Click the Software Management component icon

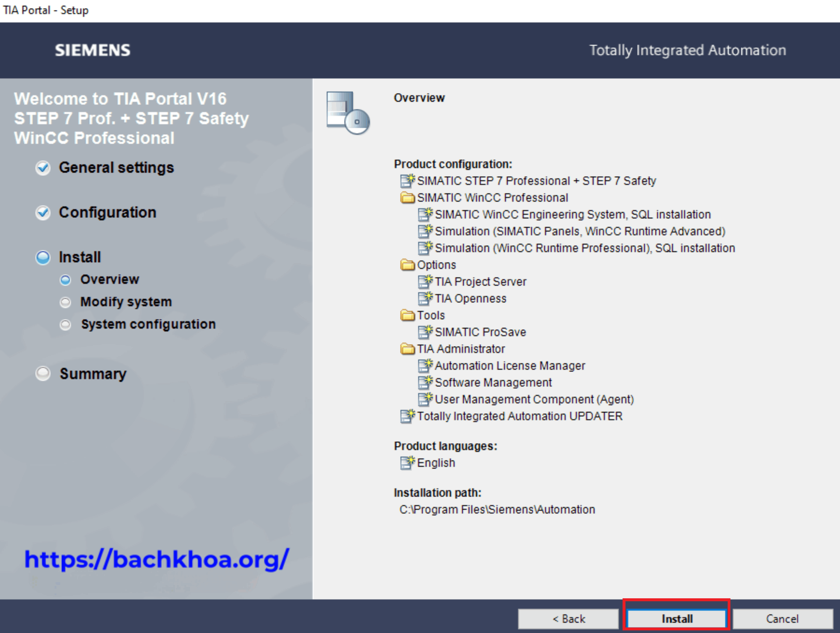[x=425, y=382]
